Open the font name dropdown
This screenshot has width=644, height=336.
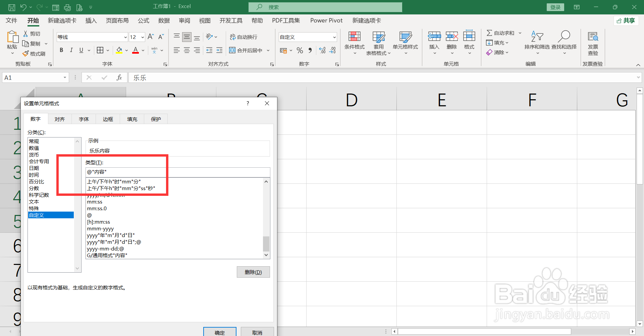coord(125,37)
